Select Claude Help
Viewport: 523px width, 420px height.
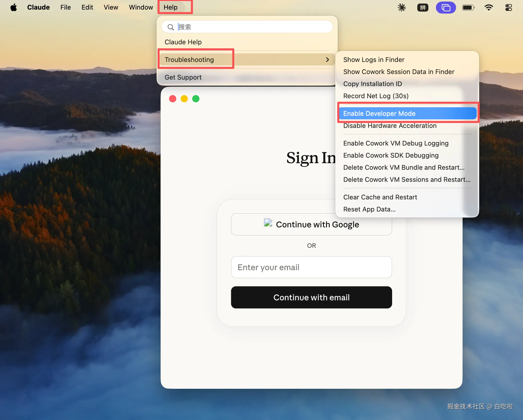[247, 42]
